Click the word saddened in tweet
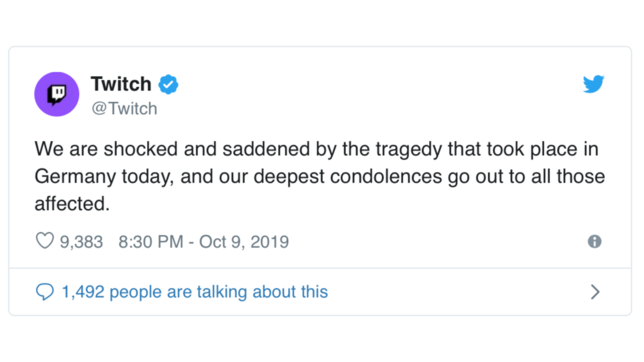This screenshot has width=644, height=362. [266, 149]
